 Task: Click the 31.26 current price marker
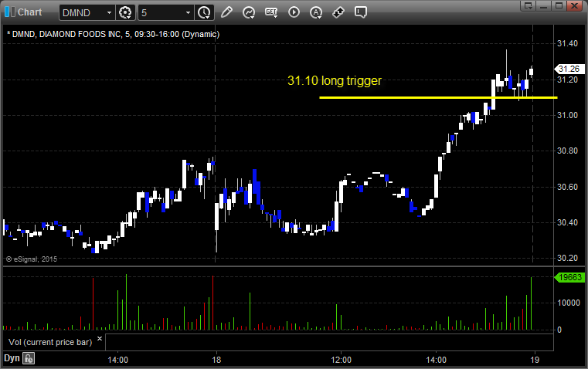569,69
